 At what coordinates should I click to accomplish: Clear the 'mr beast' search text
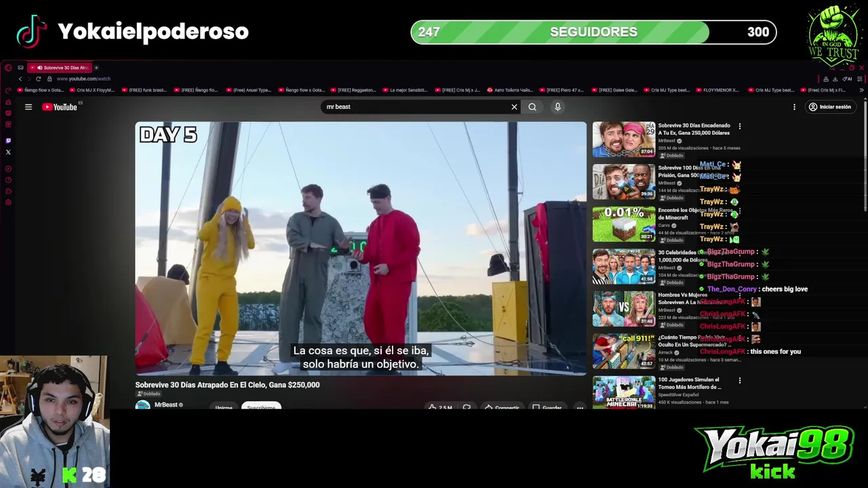pos(514,107)
